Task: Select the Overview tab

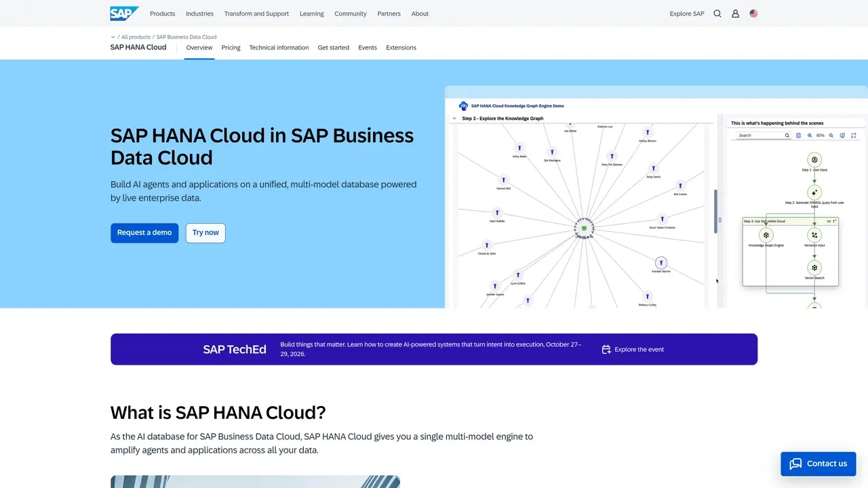Action: point(199,47)
